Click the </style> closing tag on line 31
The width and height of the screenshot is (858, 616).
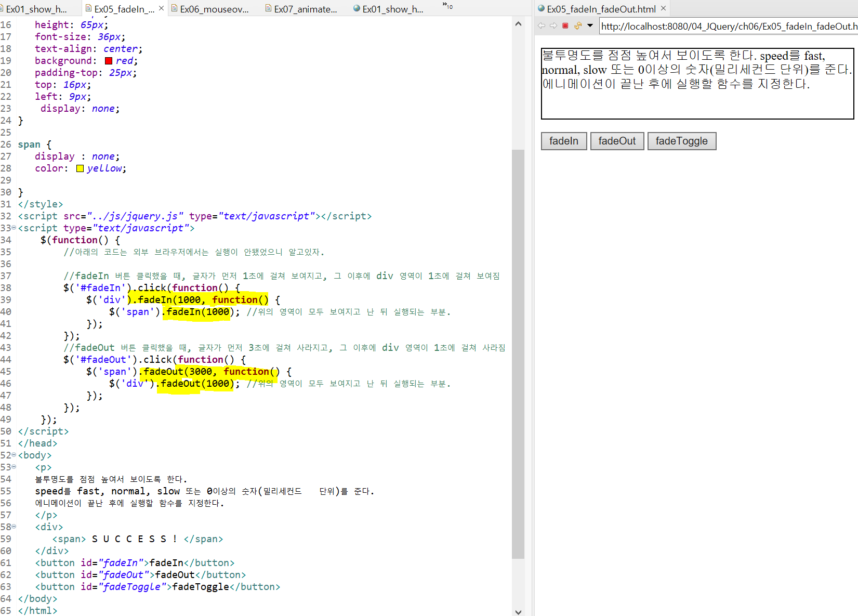[41, 204]
